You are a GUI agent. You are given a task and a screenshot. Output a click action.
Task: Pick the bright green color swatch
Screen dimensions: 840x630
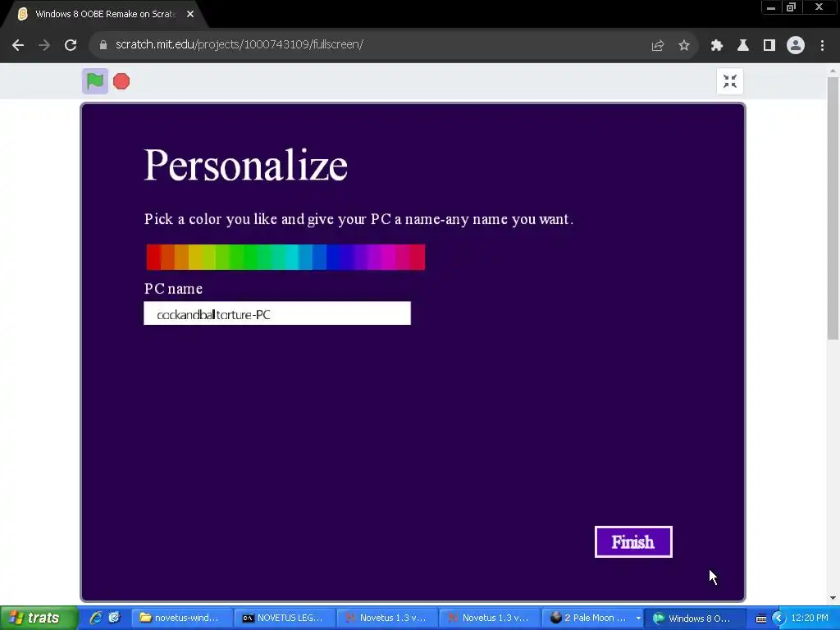[251, 257]
